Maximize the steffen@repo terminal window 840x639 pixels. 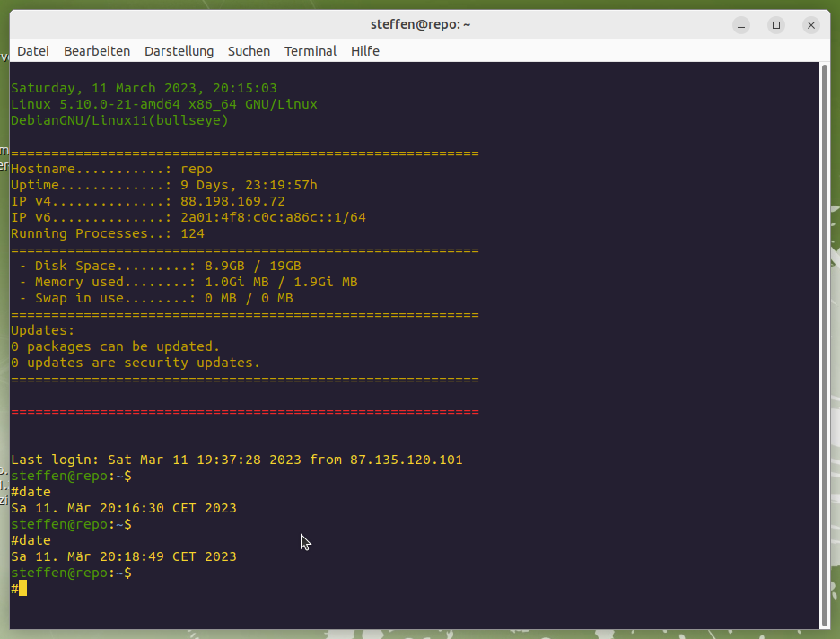click(776, 25)
